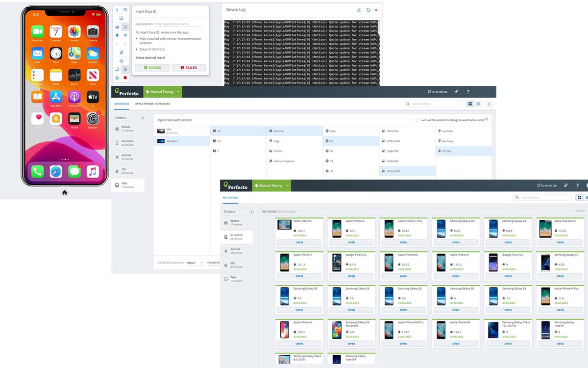This screenshot has width=588, height=368.
Task: Click the PASSED result button
Action: coord(152,67)
